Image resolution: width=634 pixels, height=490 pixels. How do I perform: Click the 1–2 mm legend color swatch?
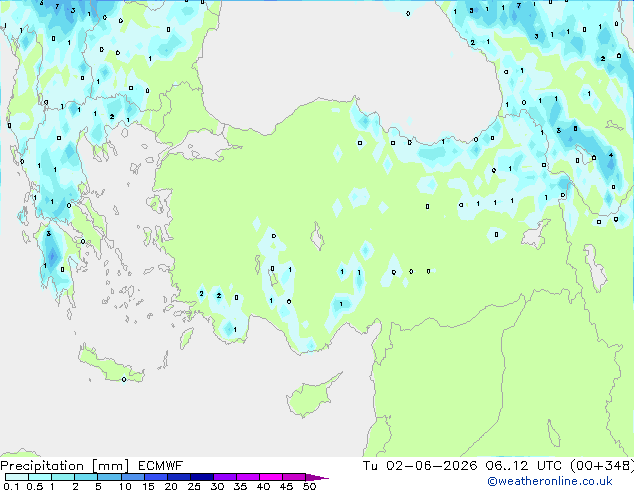63,477
